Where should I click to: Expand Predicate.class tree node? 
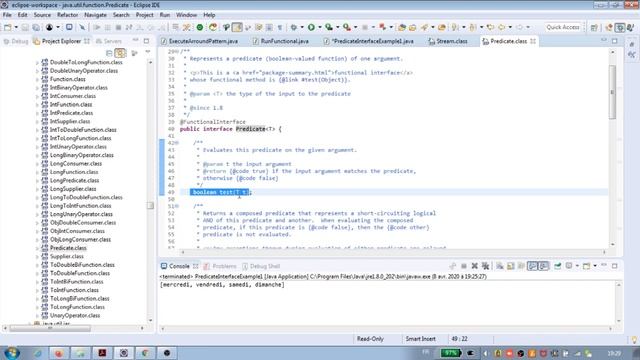pyautogui.click(x=37, y=248)
